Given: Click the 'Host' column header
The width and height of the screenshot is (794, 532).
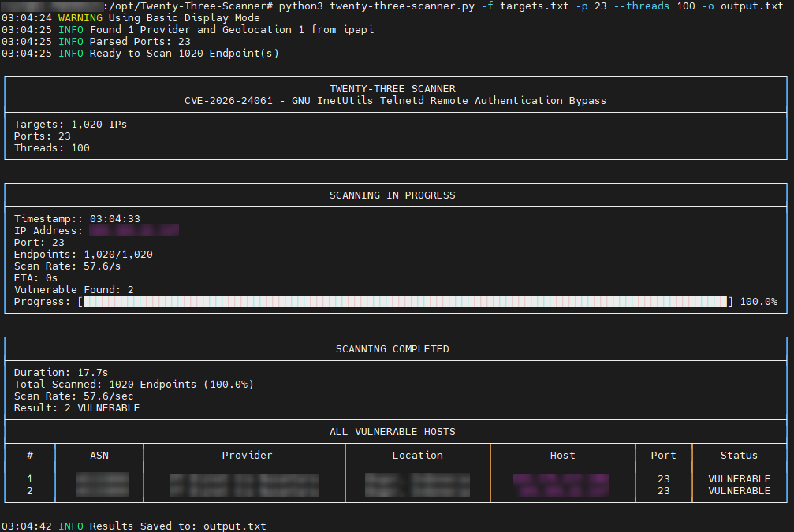Looking at the screenshot, I should (x=563, y=455).
